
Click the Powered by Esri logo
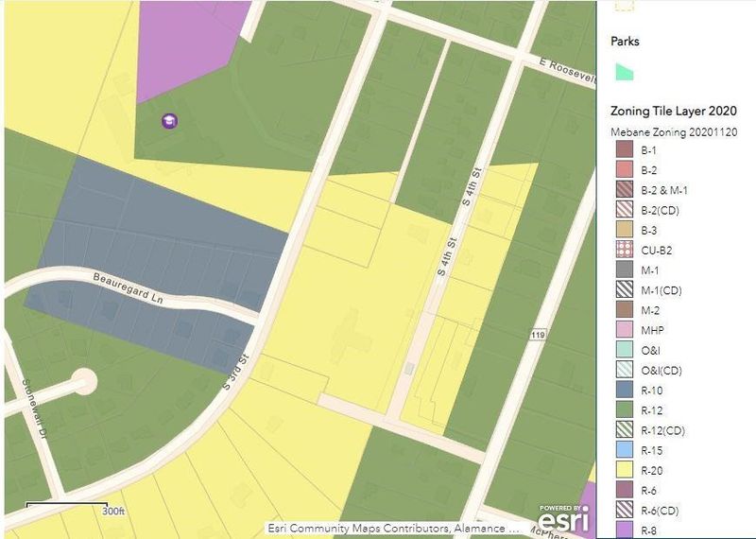(x=563, y=518)
